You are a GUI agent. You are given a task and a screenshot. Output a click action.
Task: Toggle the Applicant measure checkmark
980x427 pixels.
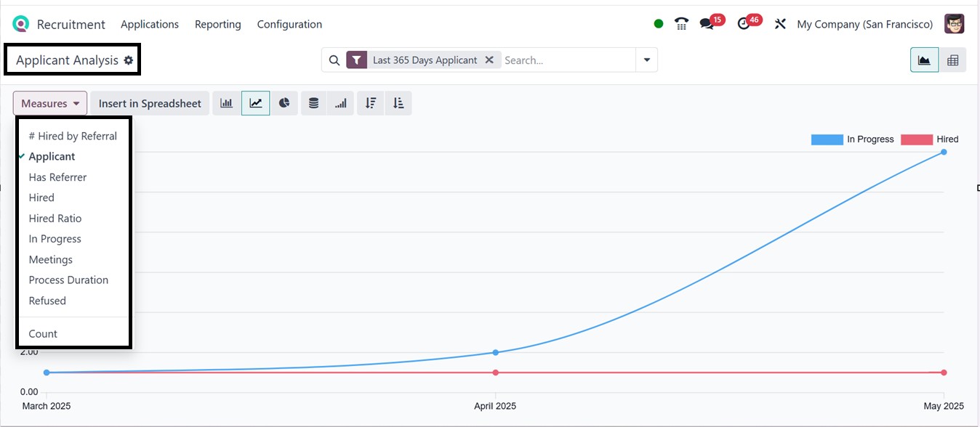pos(52,156)
